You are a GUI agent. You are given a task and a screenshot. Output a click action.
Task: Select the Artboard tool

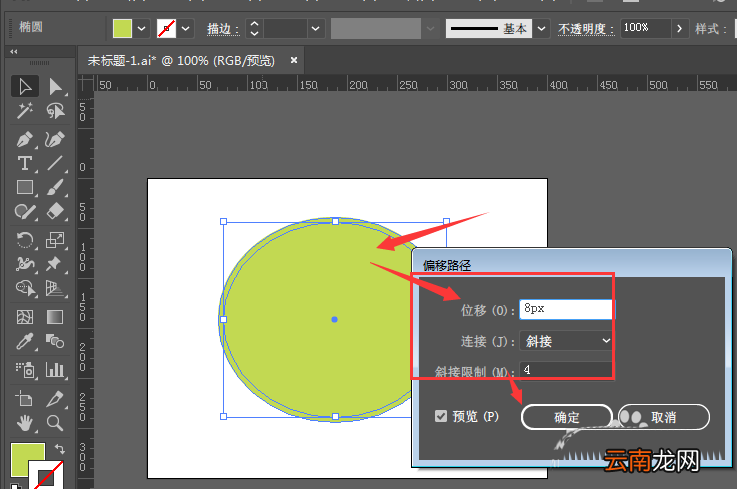click(25, 399)
